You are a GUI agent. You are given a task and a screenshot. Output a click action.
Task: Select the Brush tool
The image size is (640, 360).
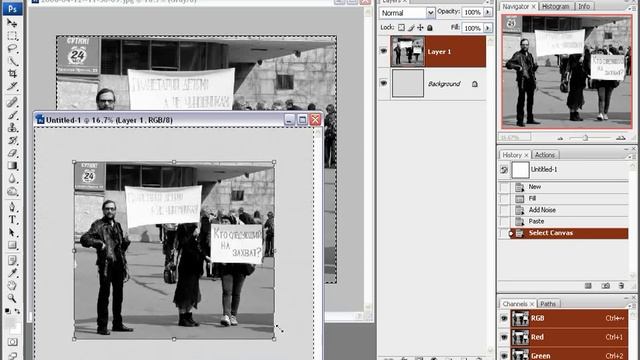(x=12, y=115)
